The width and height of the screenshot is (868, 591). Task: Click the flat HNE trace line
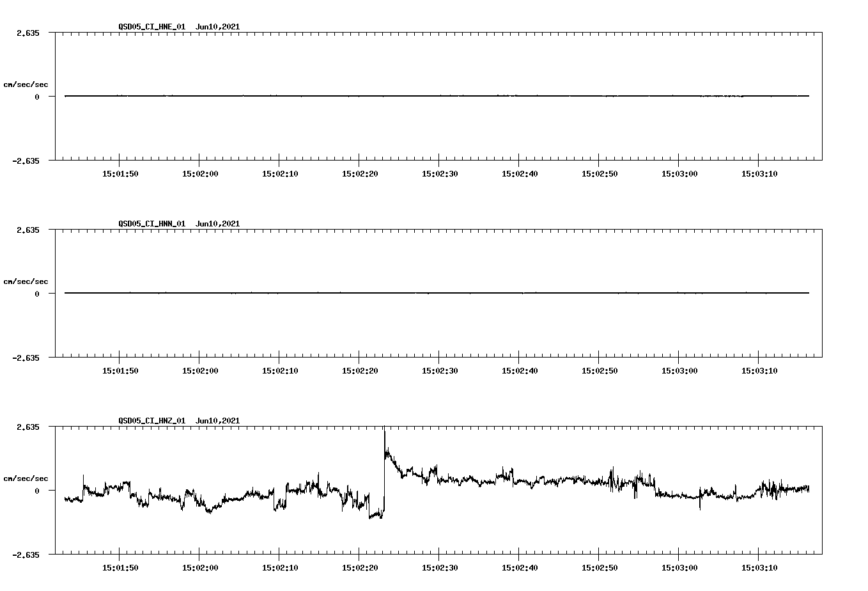437,96
